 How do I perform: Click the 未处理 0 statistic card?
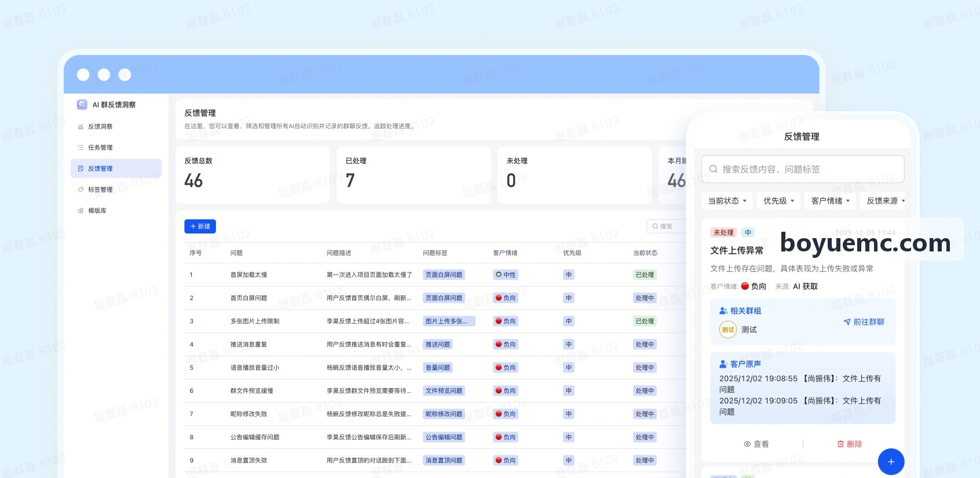(575, 175)
